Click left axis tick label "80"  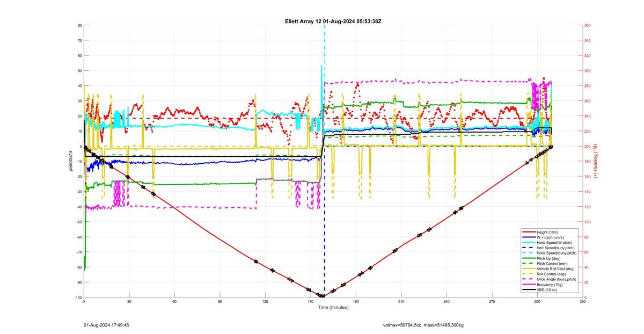click(79, 25)
